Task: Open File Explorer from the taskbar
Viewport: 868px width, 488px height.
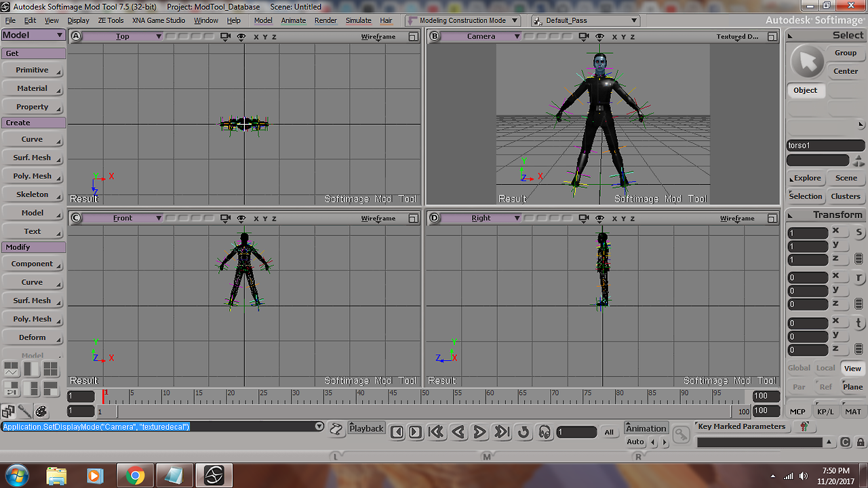Action: [57, 476]
